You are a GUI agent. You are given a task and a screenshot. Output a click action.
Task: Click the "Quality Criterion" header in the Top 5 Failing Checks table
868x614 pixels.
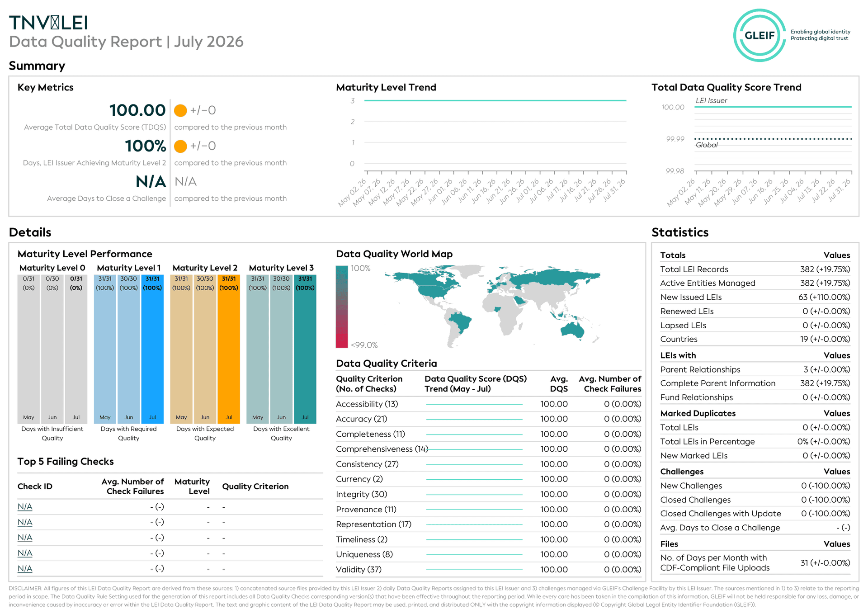pyautogui.click(x=255, y=486)
